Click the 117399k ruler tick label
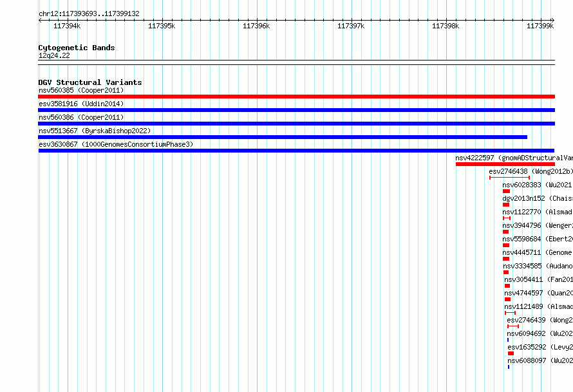Screen dimensions: 573x392 point(540,26)
